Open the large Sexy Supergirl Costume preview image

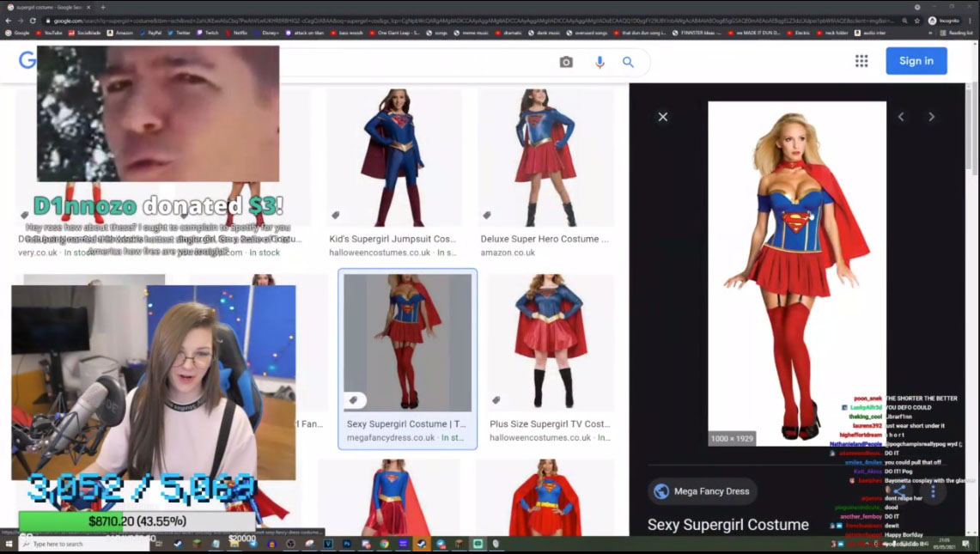coord(797,273)
